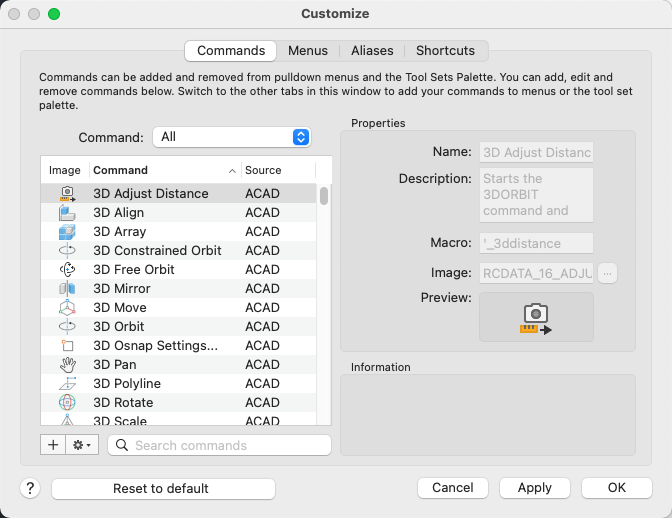Select the 3D Pan hand icon
Viewport: 672px width, 518px height.
pyautogui.click(x=67, y=365)
